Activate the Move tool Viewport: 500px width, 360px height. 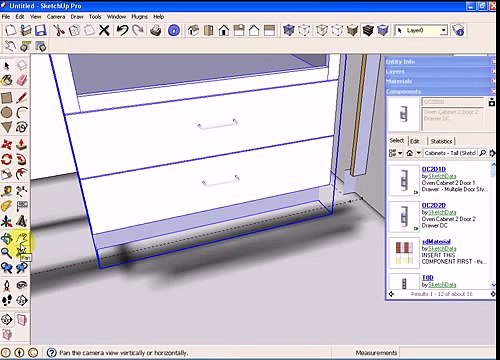tap(7, 145)
